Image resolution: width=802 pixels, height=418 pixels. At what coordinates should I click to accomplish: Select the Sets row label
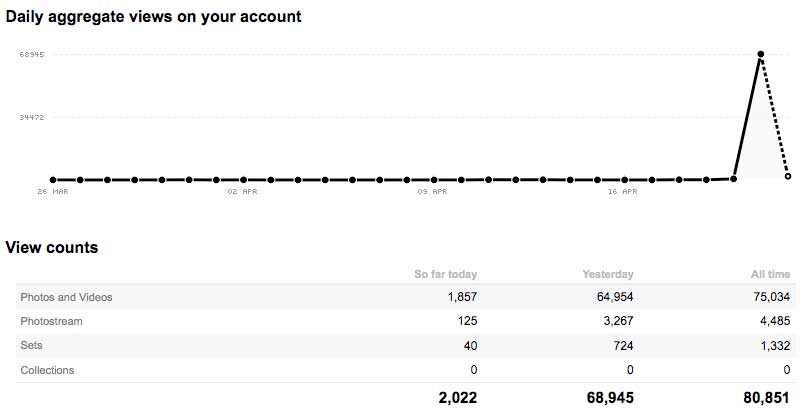[30, 345]
